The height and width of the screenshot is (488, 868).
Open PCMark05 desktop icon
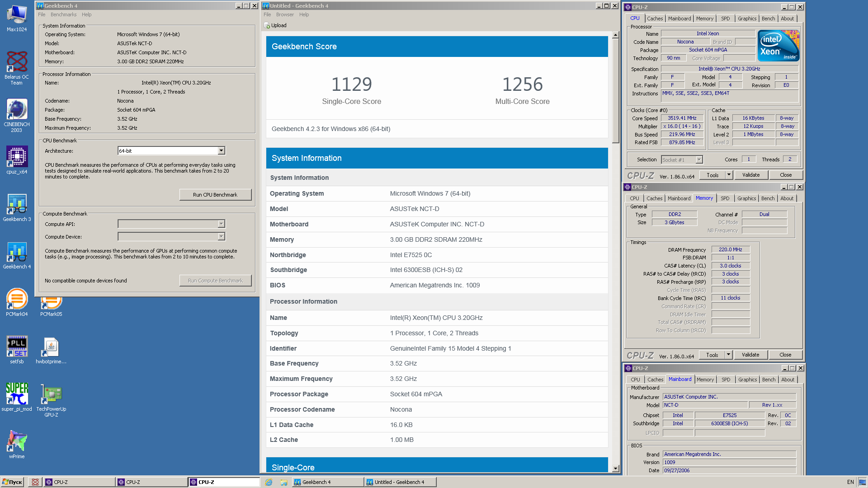[x=51, y=305]
